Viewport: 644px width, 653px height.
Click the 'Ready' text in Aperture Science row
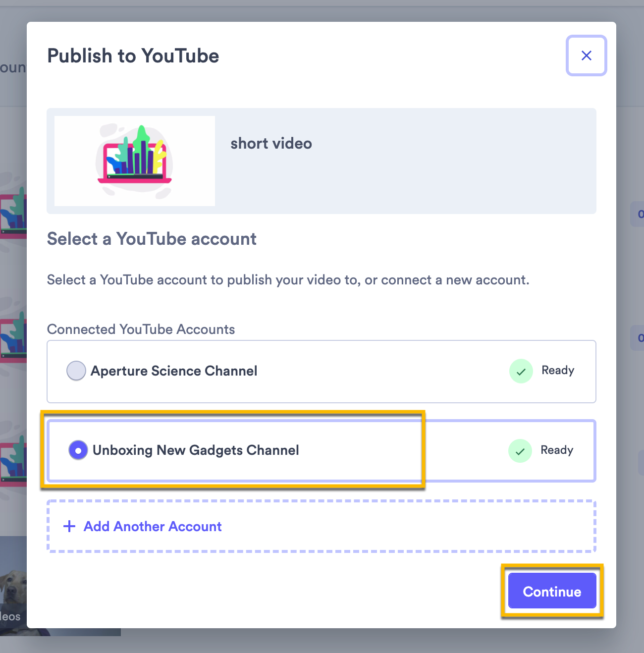(x=558, y=371)
